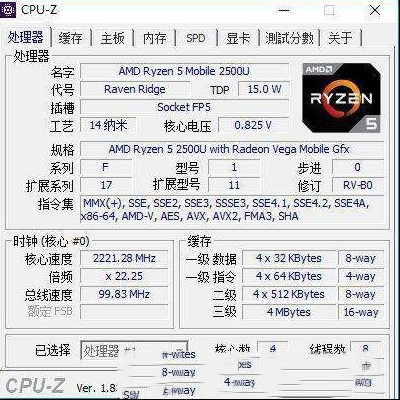This screenshot has height=400, width=400.
Task: Click the processor name field AMD Ryzen 5 Mobile 2500U
Action: point(184,71)
